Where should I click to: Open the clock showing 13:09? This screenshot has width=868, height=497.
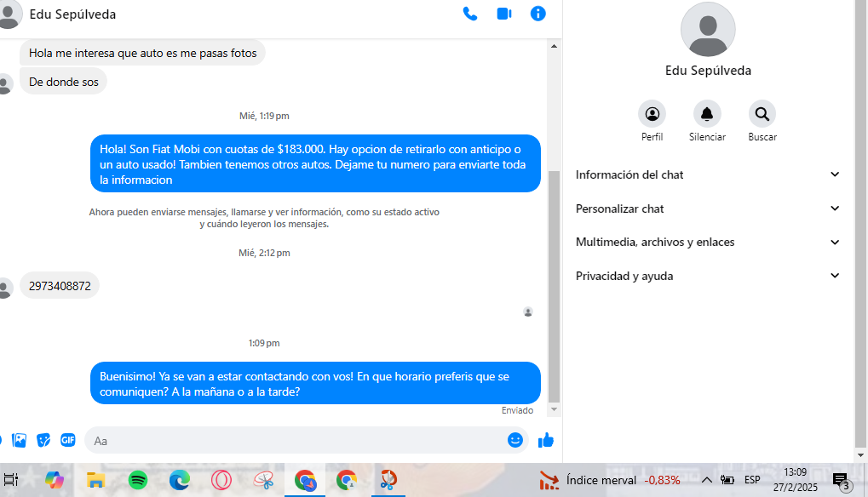point(795,480)
